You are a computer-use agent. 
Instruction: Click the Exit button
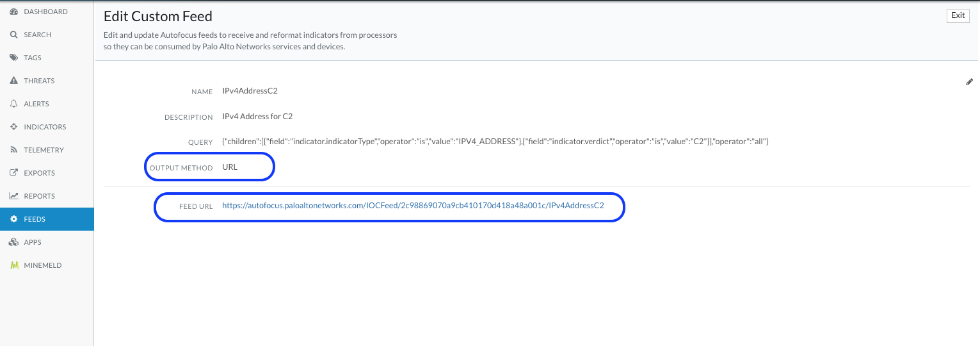(958, 15)
